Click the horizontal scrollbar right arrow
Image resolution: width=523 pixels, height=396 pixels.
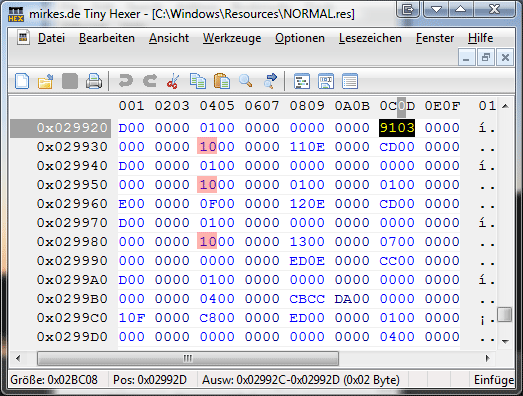(x=488, y=358)
